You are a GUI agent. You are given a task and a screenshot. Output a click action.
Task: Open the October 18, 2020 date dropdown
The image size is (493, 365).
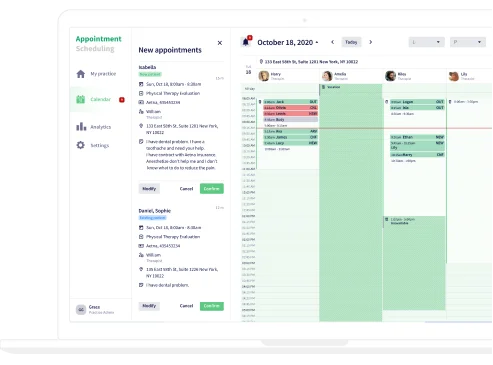288,42
